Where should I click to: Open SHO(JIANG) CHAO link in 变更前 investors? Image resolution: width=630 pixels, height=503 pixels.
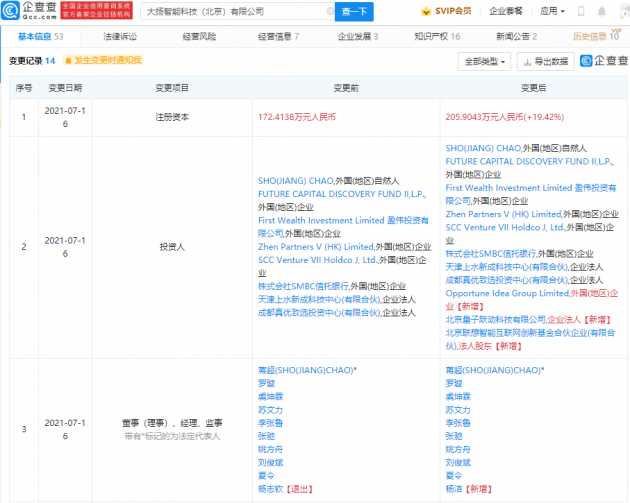coord(296,181)
